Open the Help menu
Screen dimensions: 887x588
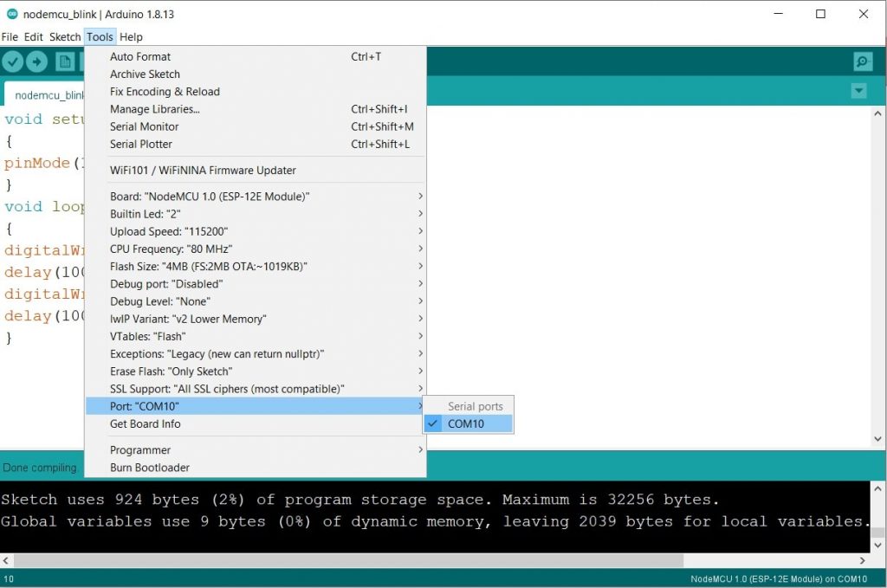[132, 36]
